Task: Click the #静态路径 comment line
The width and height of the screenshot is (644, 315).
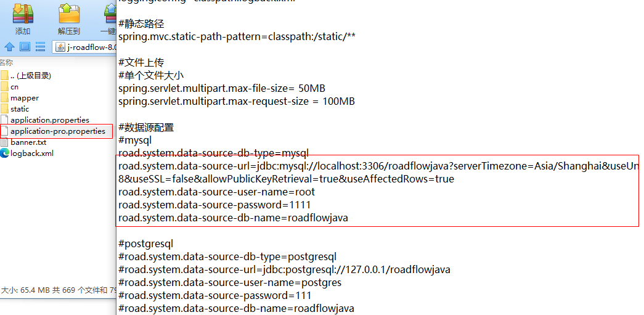Action: (141, 24)
